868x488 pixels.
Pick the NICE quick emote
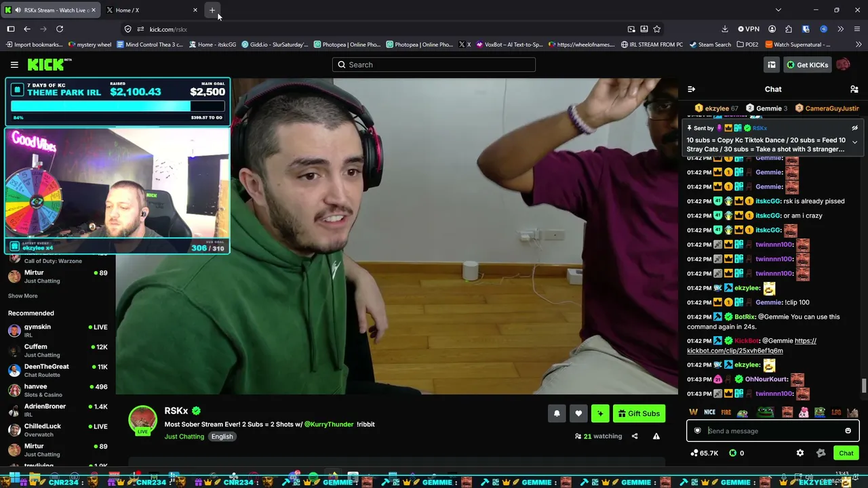[709, 412]
